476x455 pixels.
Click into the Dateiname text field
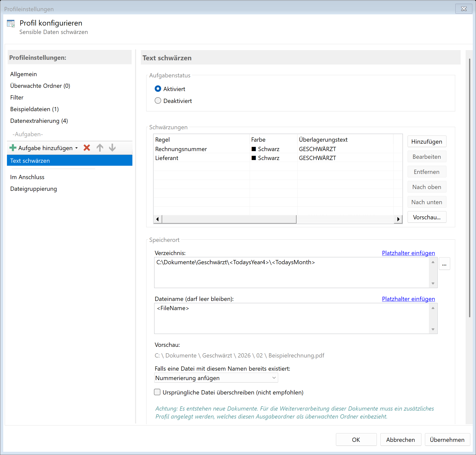[x=291, y=318]
